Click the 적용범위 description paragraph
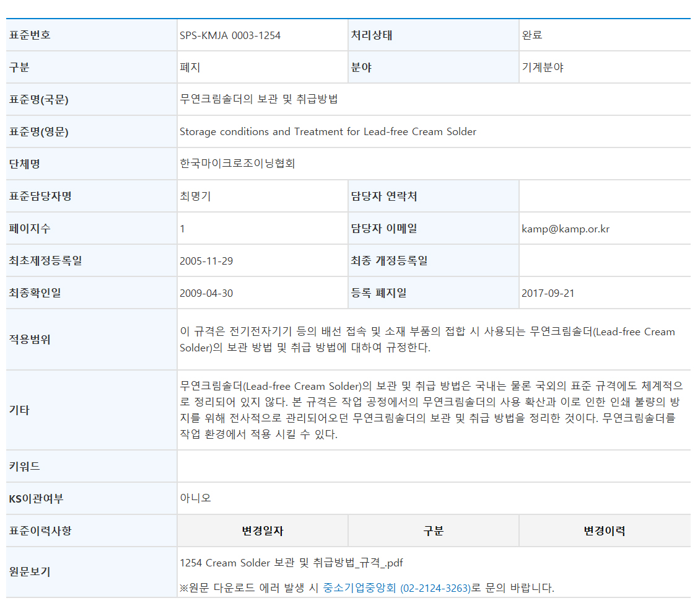The height and width of the screenshot is (616, 695). 427,340
